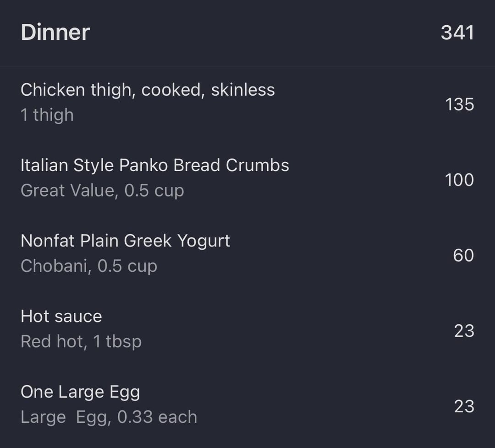Tap the Chobani brand label
This screenshot has width=495, height=448.
click(54, 266)
